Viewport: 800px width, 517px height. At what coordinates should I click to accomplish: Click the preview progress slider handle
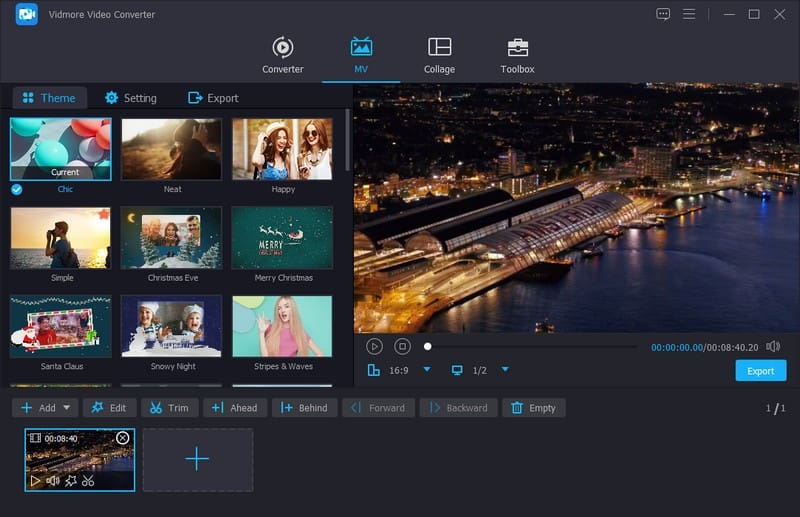click(x=428, y=347)
